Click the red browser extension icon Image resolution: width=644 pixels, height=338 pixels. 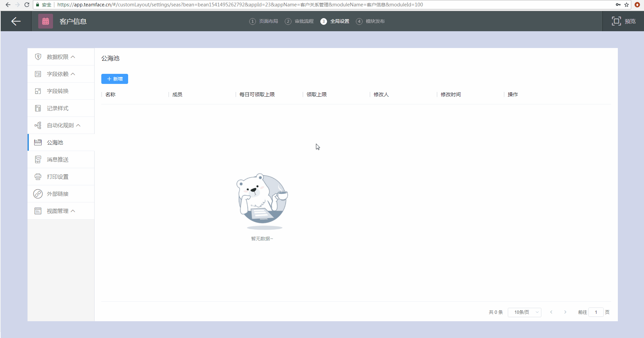click(637, 5)
